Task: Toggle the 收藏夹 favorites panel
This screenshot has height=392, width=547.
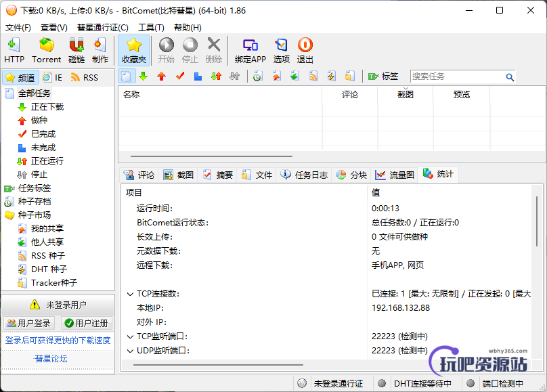Action: point(133,50)
